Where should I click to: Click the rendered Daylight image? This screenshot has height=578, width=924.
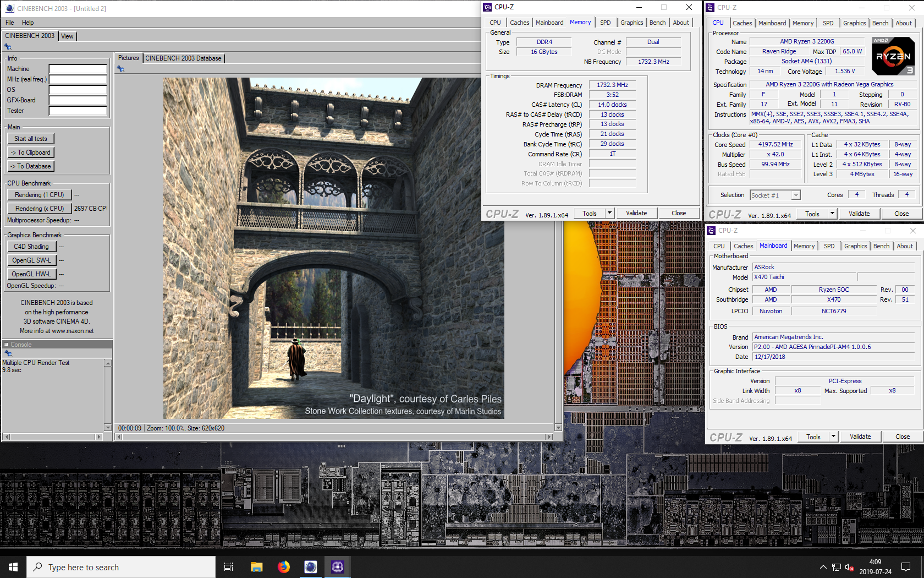pos(333,248)
